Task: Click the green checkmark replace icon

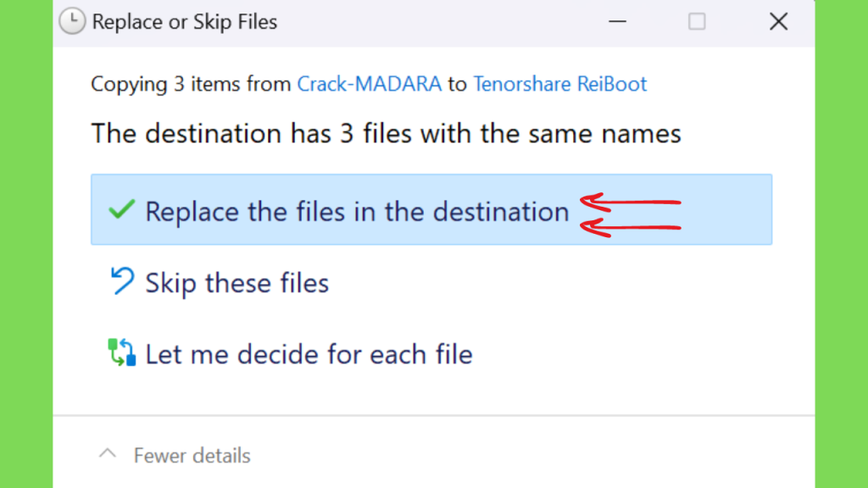Action: pos(122,209)
